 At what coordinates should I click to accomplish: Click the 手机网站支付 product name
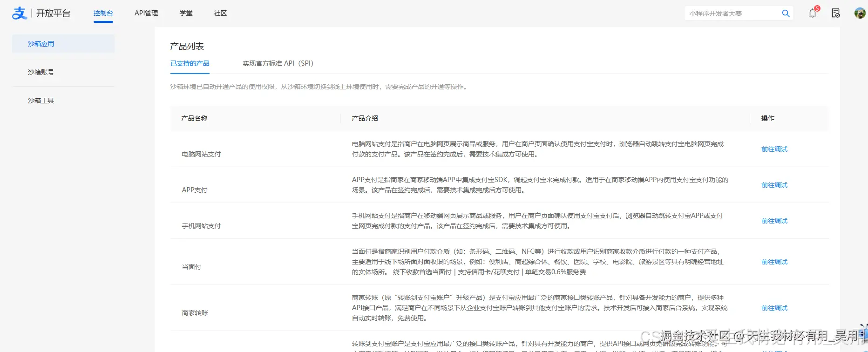pos(201,226)
